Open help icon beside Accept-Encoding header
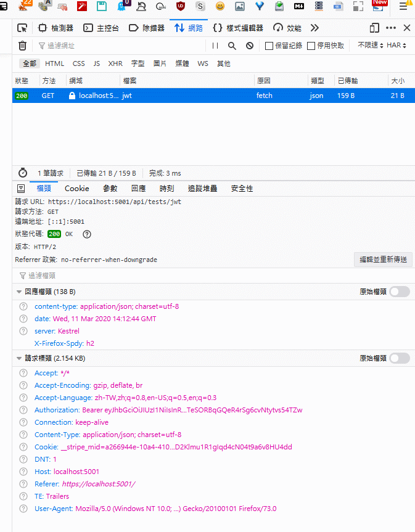The width and height of the screenshot is (415, 532). click(x=23, y=385)
